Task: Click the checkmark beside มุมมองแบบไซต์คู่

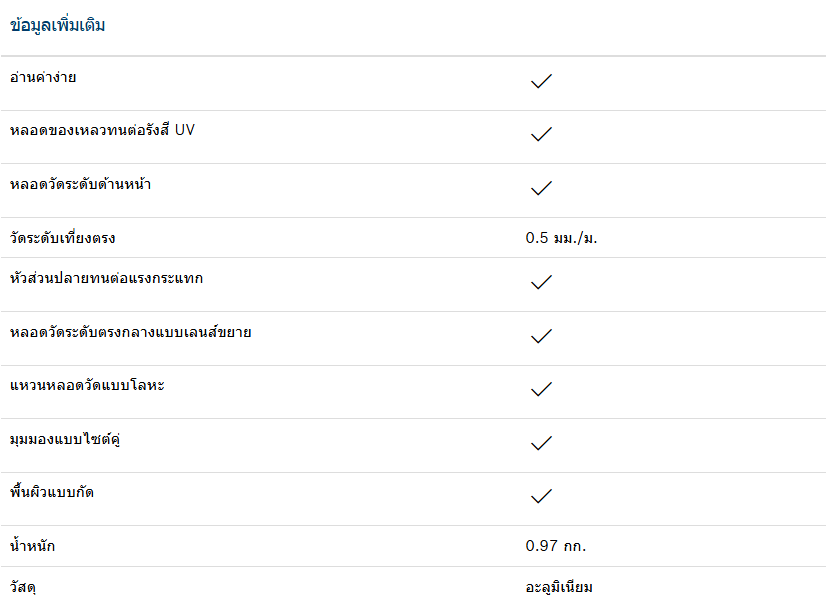Action: pyautogui.click(x=541, y=443)
